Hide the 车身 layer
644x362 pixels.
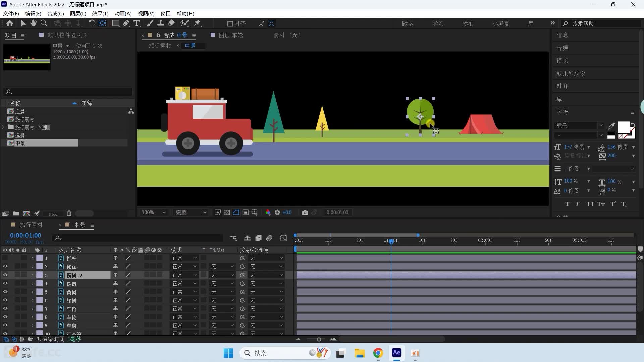[x=5, y=325]
